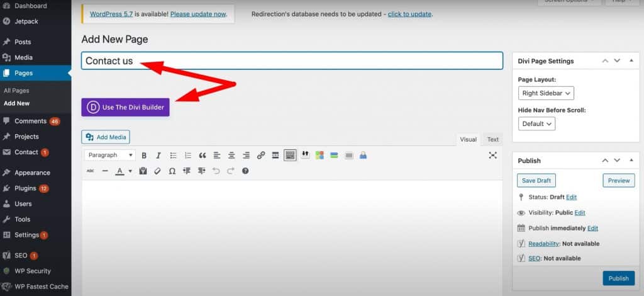Image resolution: width=644 pixels, height=296 pixels.
Task: Edit the Visibility: Public setting
Action: [x=580, y=212]
